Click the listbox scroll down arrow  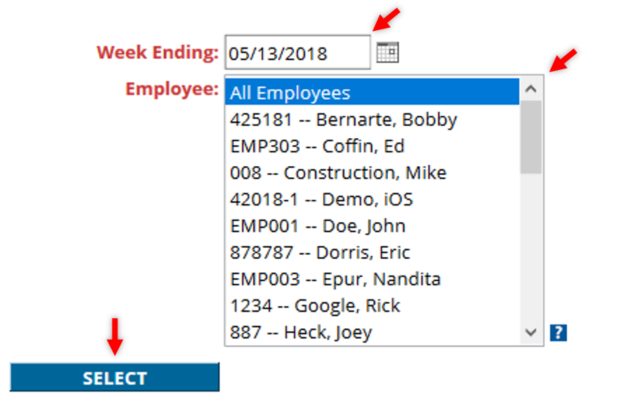click(x=531, y=332)
